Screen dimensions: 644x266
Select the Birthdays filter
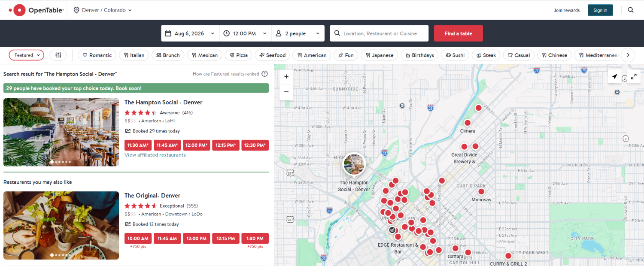(419, 55)
